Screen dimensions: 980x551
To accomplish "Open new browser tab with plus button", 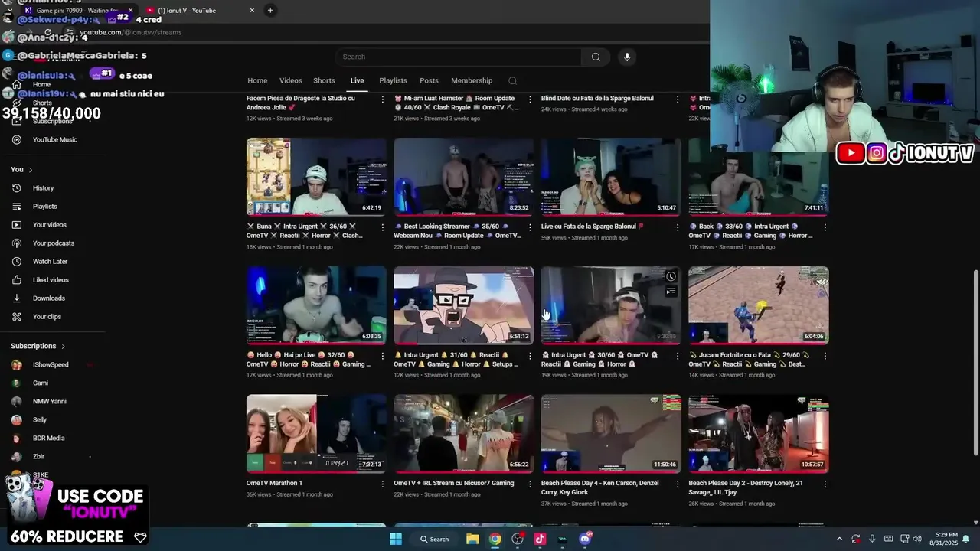I will (270, 10).
